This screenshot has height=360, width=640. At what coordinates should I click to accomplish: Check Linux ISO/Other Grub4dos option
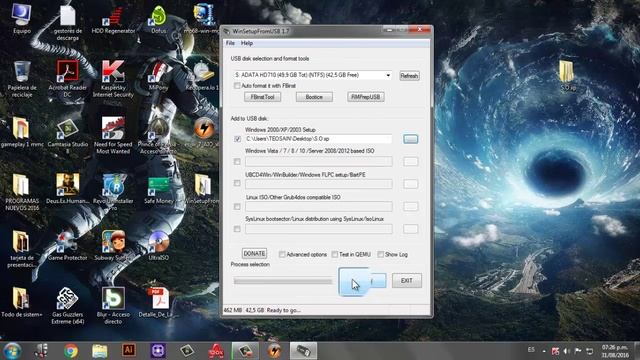[x=237, y=207]
